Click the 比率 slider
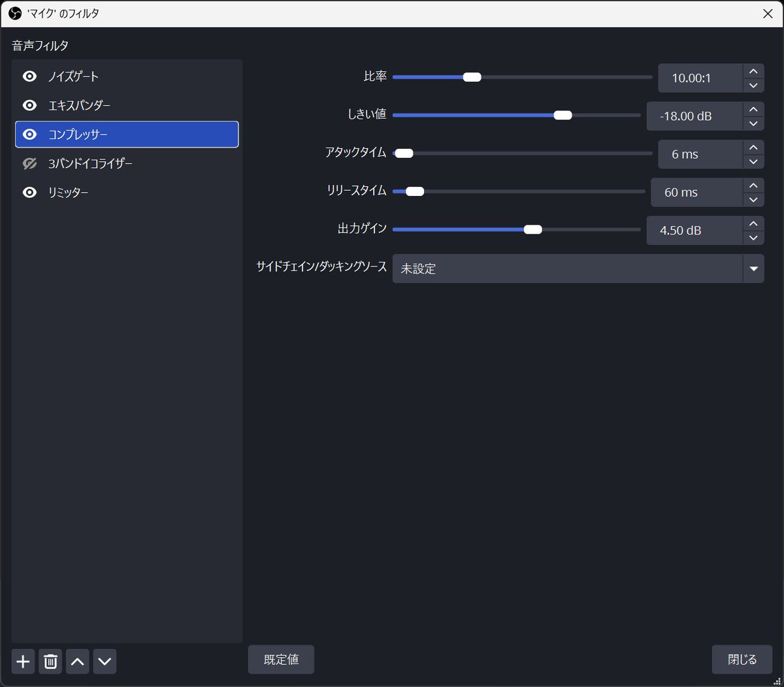784x687 pixels. 522,77
